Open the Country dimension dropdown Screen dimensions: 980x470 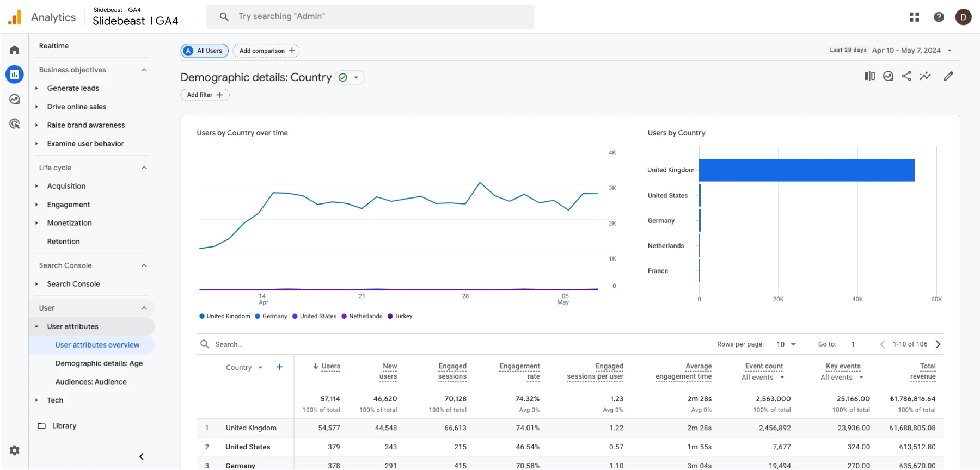(x=260, y=368)
